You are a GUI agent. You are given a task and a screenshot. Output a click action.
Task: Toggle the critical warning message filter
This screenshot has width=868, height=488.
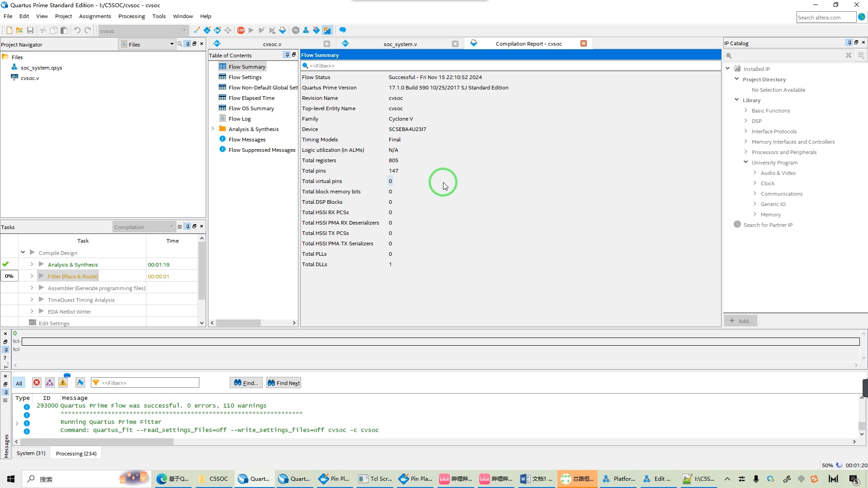click(x=50, y=383)
